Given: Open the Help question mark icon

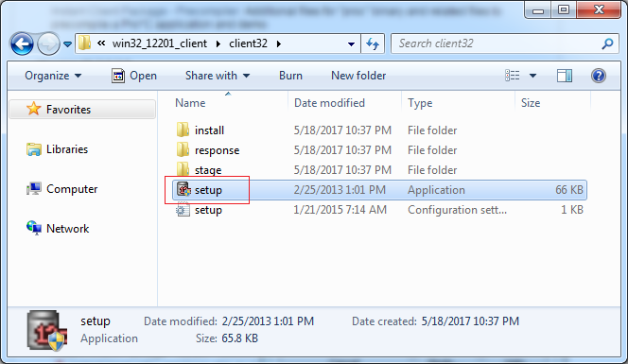Looking at the screenshot, I should point(599,76).
